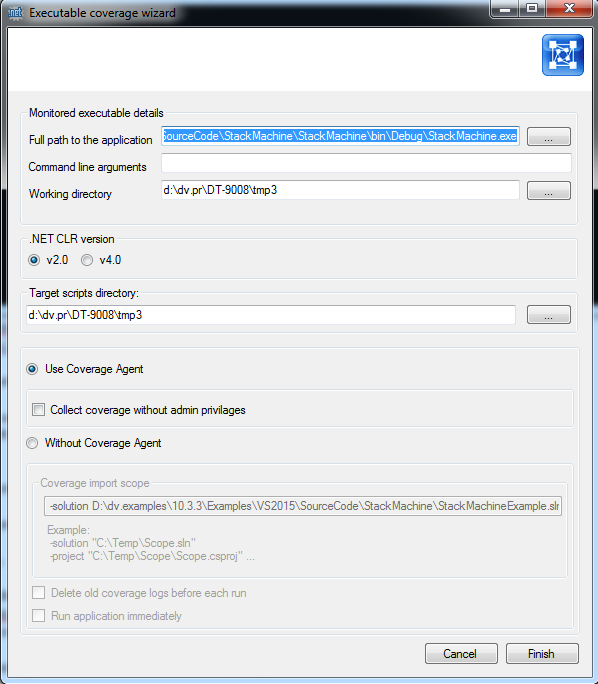Click the Cancel button

[461, 653]
